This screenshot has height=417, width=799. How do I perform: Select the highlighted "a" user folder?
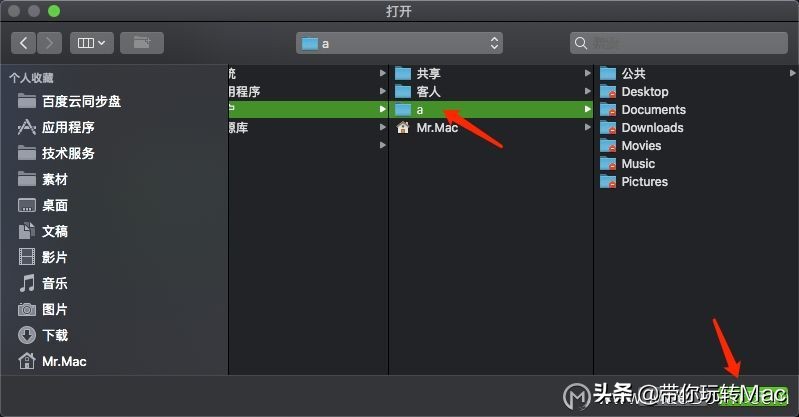tap(421, 109)
